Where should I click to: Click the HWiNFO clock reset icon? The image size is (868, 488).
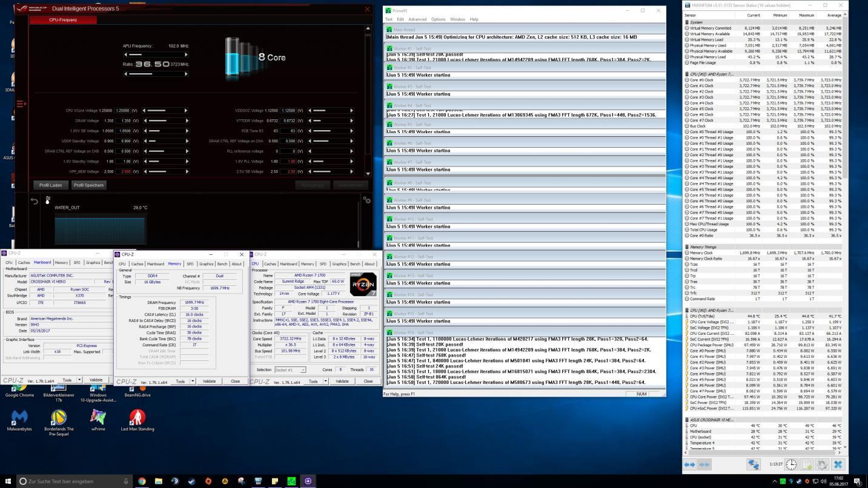pyautogui.click(x=791, y=464)
